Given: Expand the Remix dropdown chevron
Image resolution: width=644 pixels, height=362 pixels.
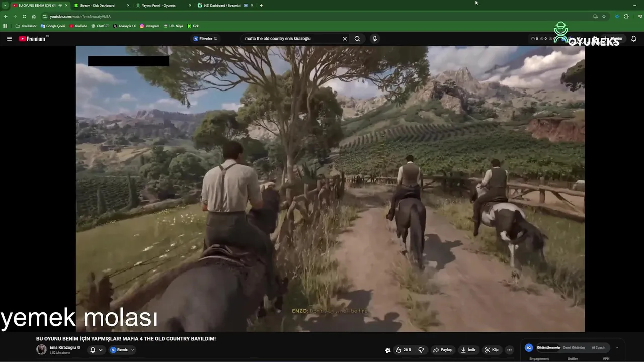Looking at the screenshot, I should 132,350.
